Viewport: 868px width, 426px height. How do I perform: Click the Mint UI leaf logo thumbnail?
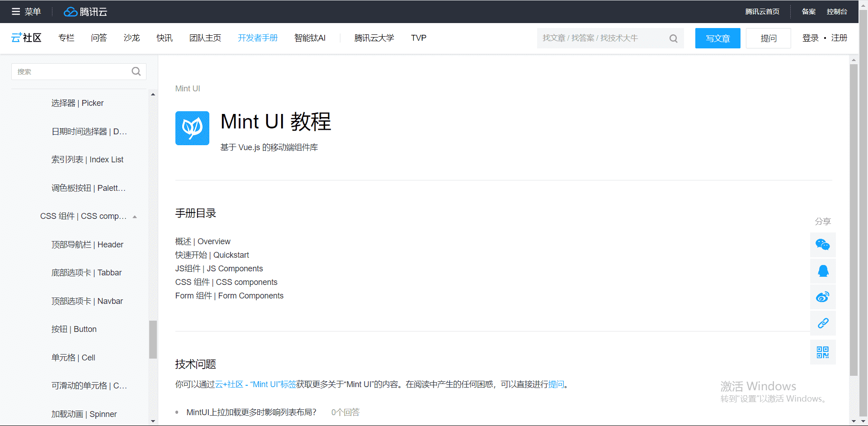pyautogui.click(x=192, y=128)
